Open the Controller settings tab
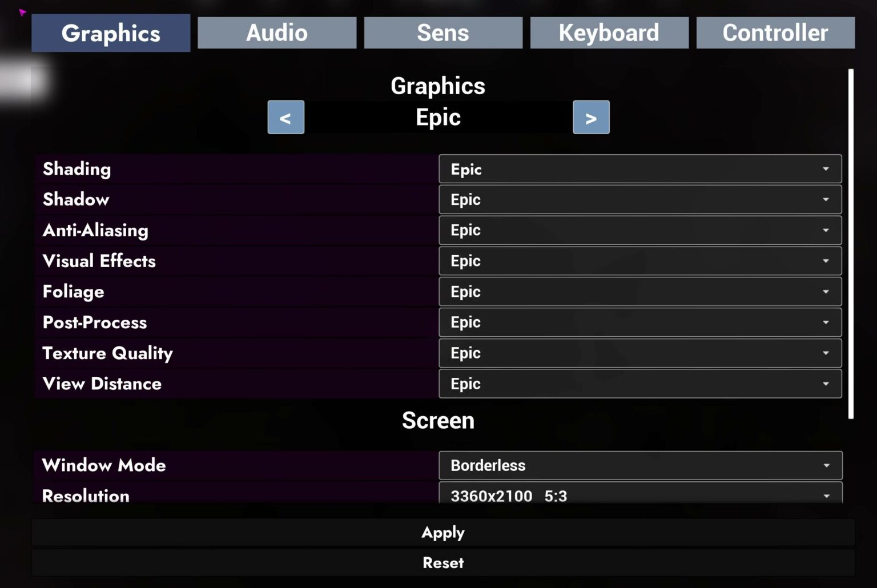The height and width of the screenshot is (588, 877). click(775, 33)
